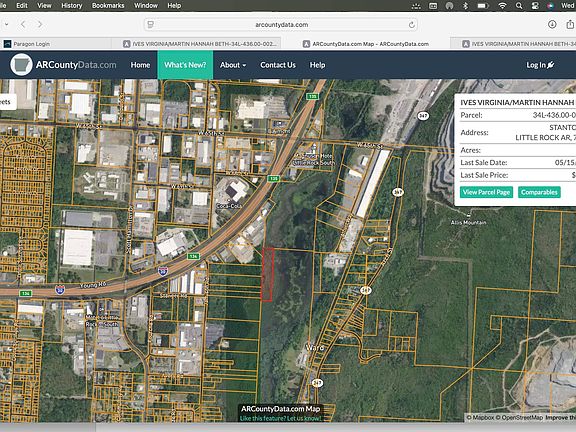Click the Interstate 30 shield near Young Rd

[x=60, y=290]
